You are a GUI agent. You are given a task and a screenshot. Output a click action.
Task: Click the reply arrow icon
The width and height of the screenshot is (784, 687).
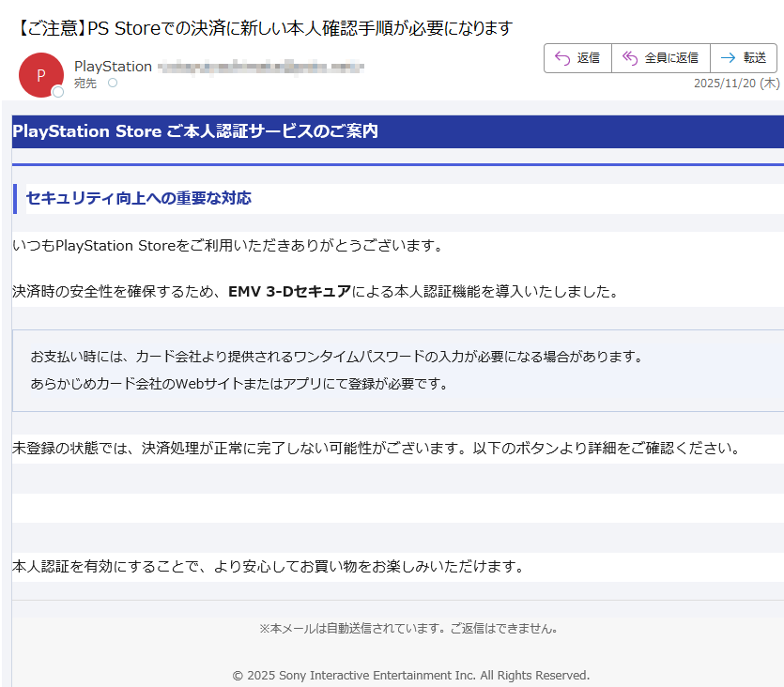tap(562, 58)
